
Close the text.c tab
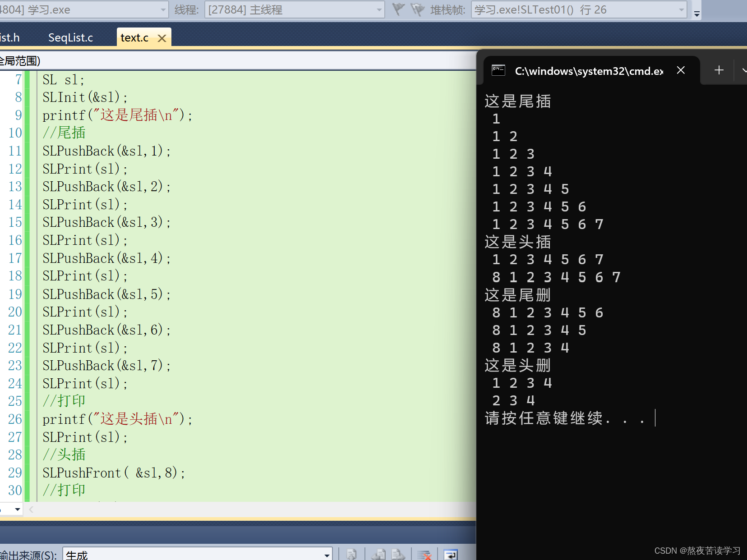coord(162,38)
